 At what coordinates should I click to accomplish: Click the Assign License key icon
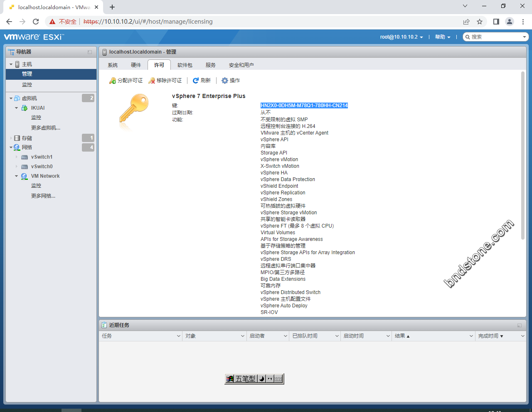point(113,81)
